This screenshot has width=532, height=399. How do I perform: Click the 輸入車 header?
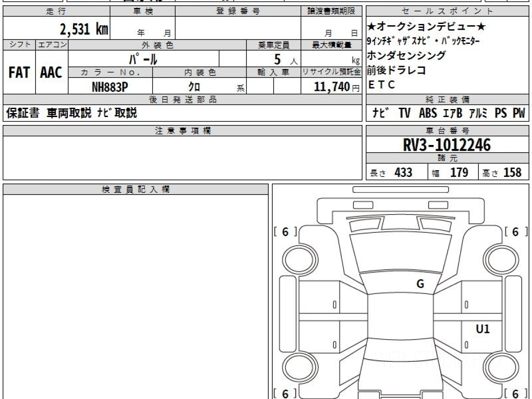tap(274, 72)
